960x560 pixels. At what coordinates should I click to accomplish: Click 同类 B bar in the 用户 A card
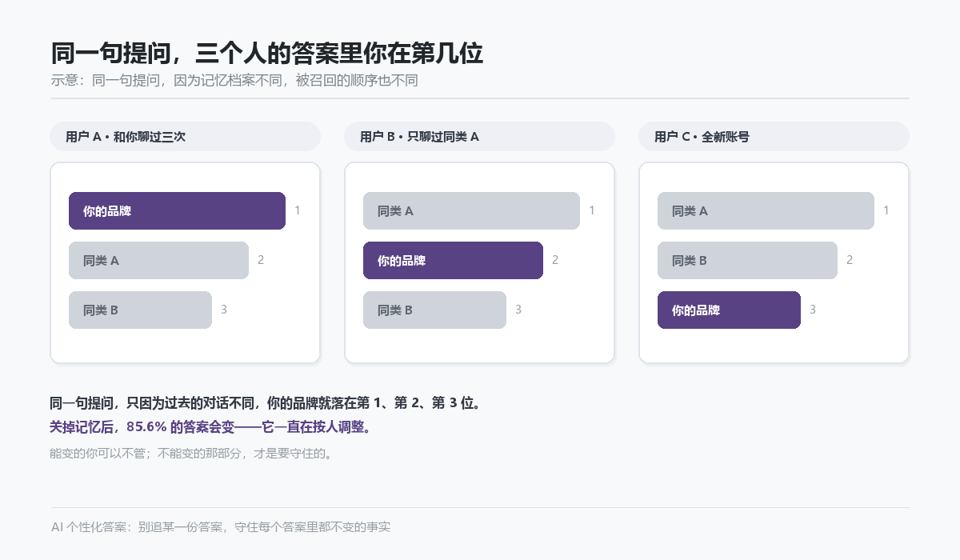[140, 310]
